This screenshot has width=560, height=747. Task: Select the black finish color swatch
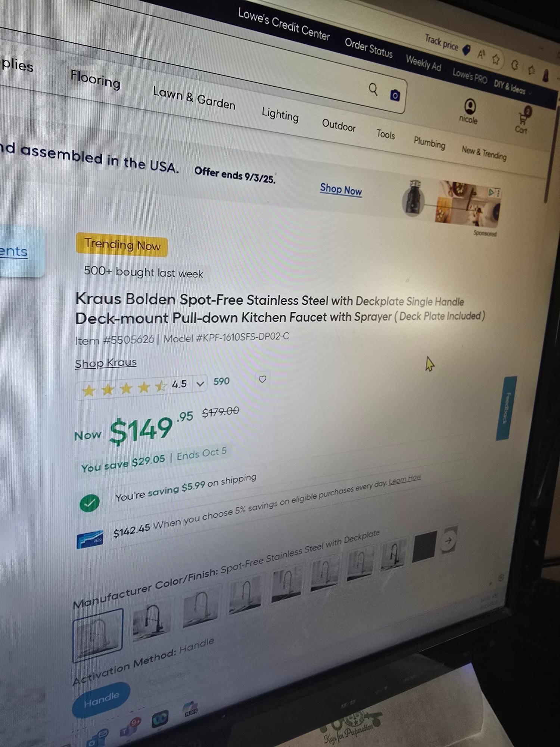[x=424, y=546]
